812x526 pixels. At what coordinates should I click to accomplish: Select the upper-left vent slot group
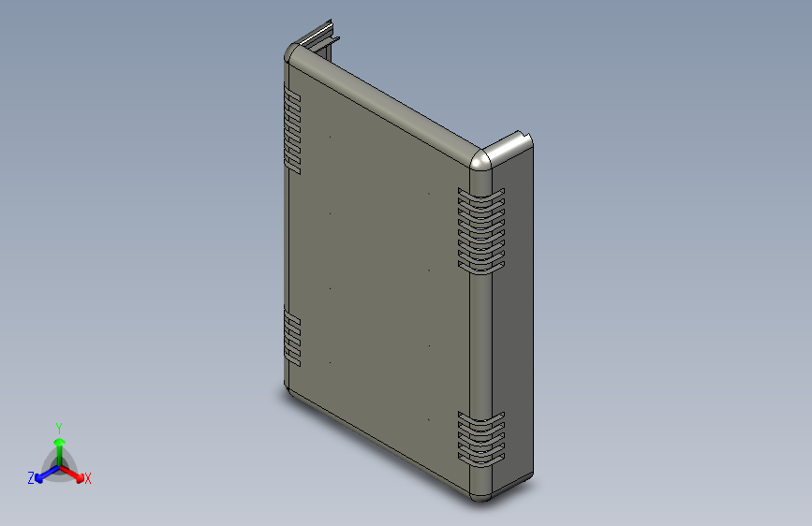pos(292,129)
